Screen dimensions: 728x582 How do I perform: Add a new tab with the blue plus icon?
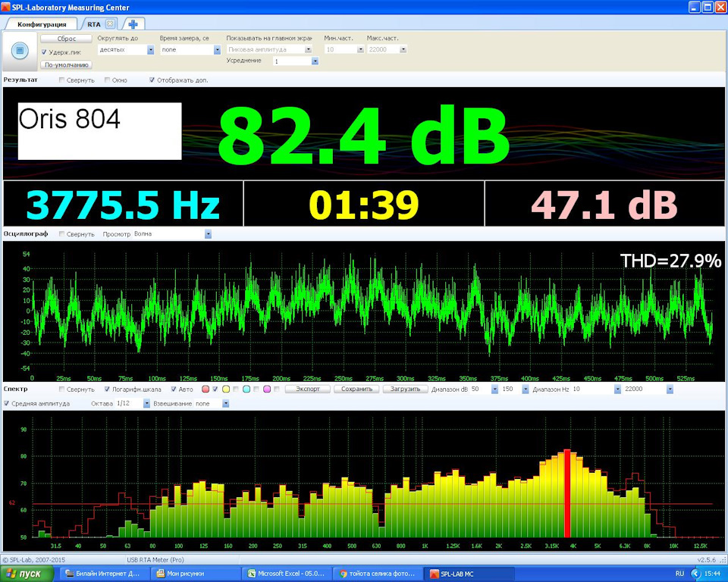[133, 24]
